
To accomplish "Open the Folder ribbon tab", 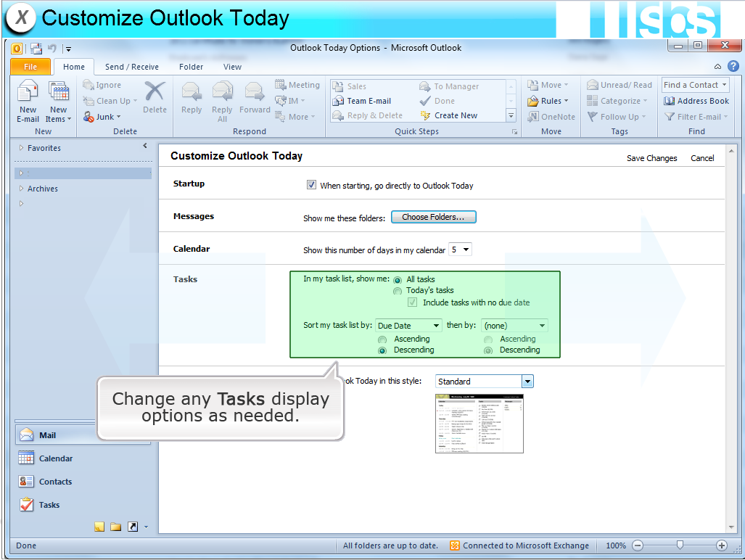I will pyautogui.click(x=191, y=67).
